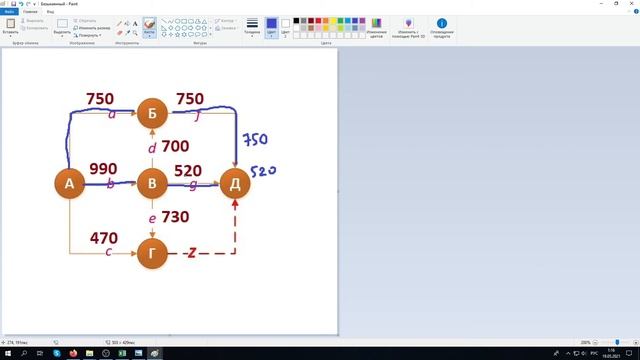Click the Select rectangle tool icon
Viewport: 640px width, 360px height.
pyautogui.click(x=62, y=23)
